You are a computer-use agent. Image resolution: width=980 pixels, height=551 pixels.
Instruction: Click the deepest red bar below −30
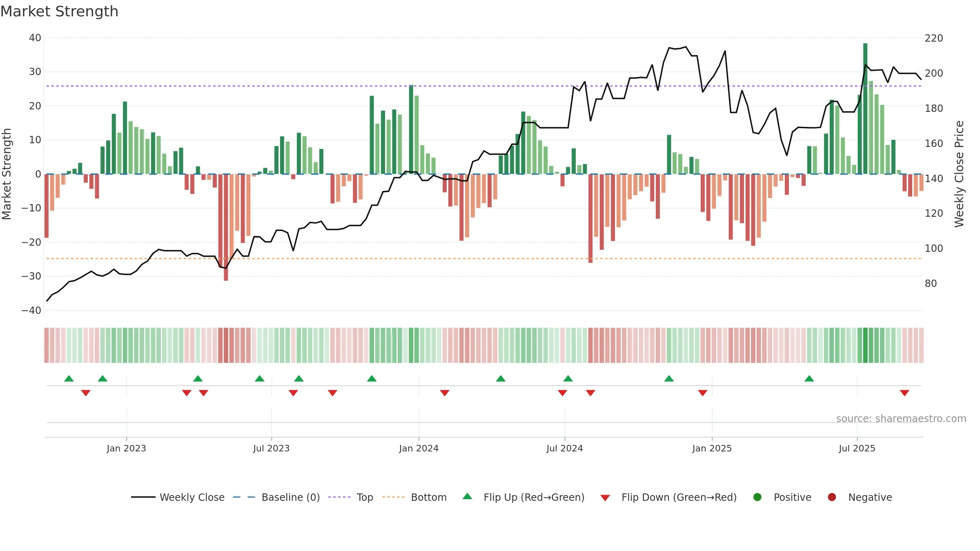point(226,227)
